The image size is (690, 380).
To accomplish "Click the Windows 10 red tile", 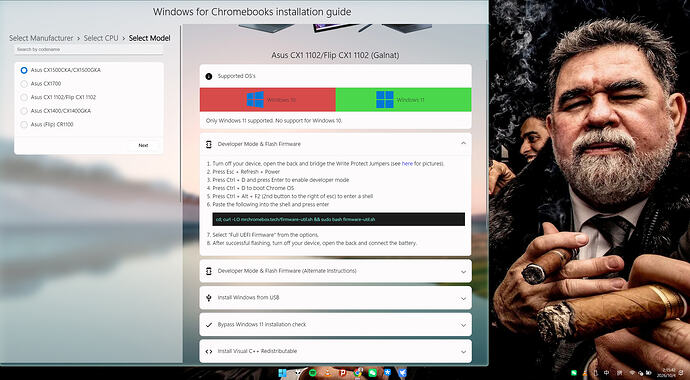I will pos(268,100).
